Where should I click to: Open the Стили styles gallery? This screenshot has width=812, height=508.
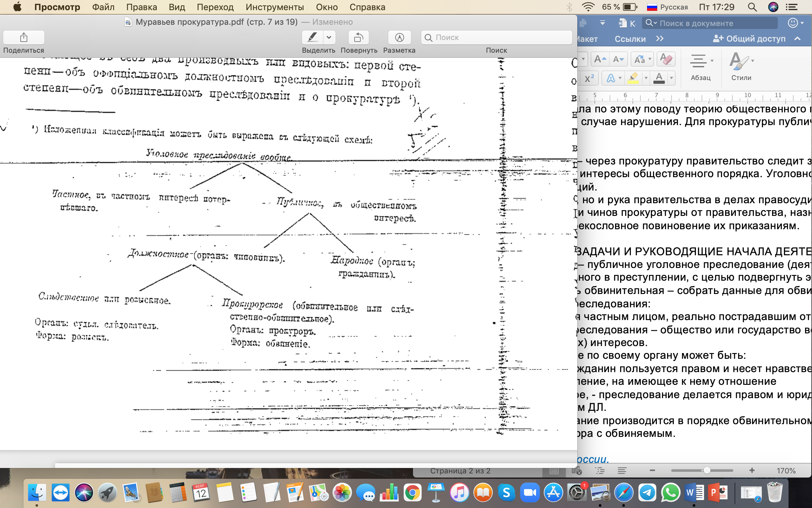[x=741, y=67]
